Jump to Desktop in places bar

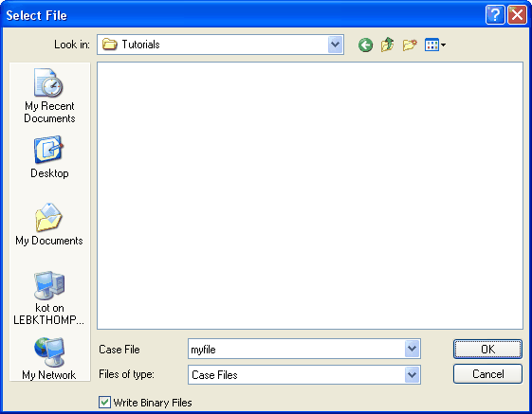(x=49, y=157)
